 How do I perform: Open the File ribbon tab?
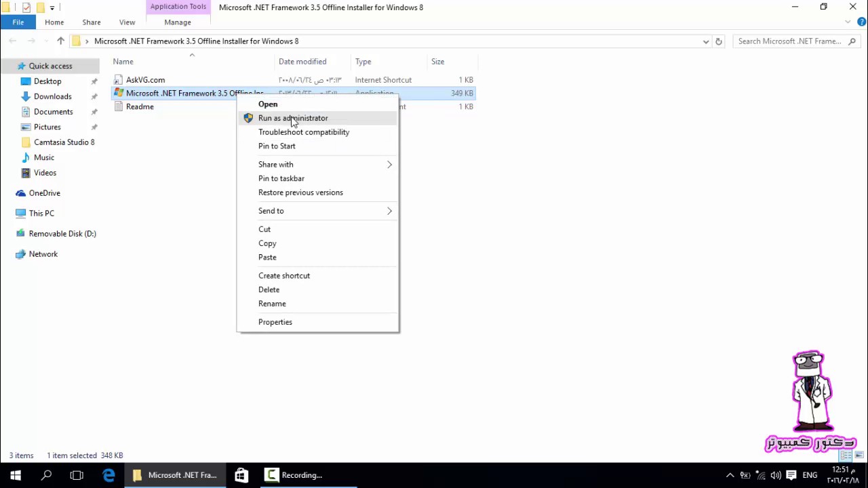(x=18, y=22)
